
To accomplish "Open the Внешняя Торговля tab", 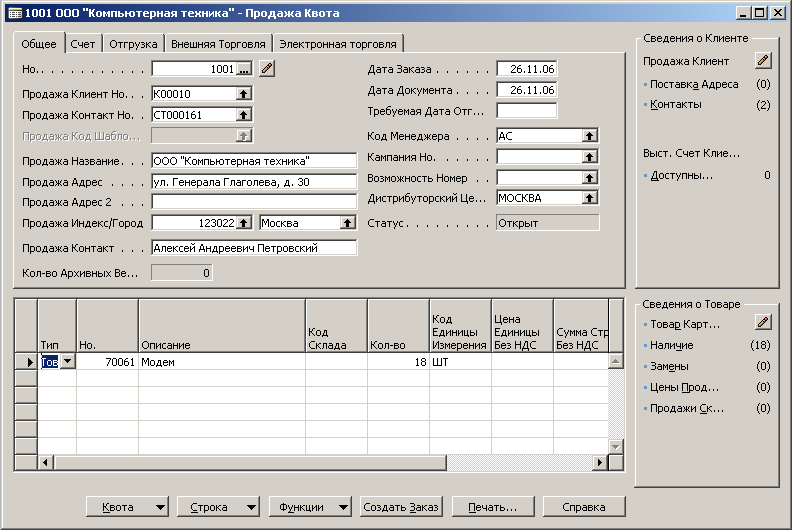I will (x=218, y=44).
